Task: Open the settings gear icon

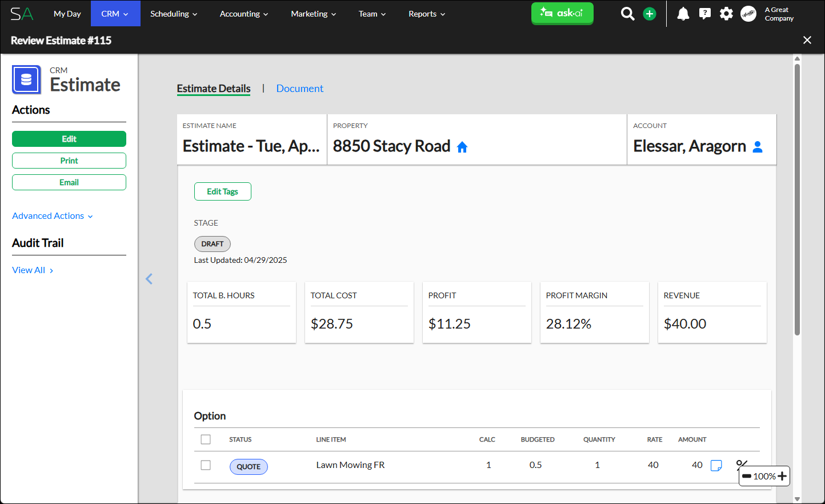Action: 726,14
